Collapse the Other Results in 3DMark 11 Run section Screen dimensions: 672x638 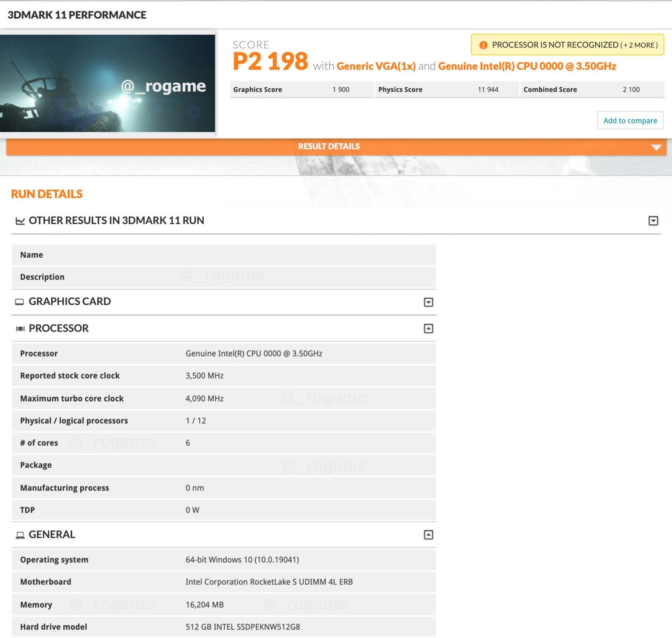[x=653, y=221]
